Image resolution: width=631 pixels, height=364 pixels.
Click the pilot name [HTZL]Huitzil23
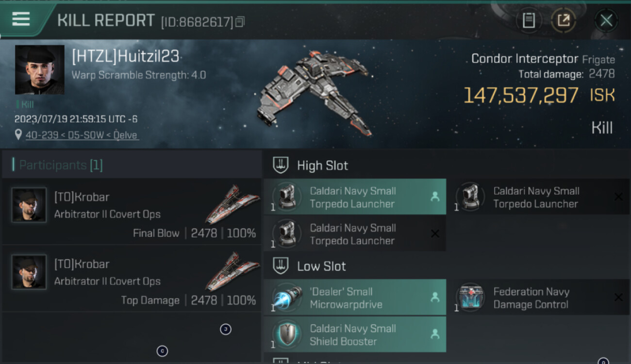[125, 57]
